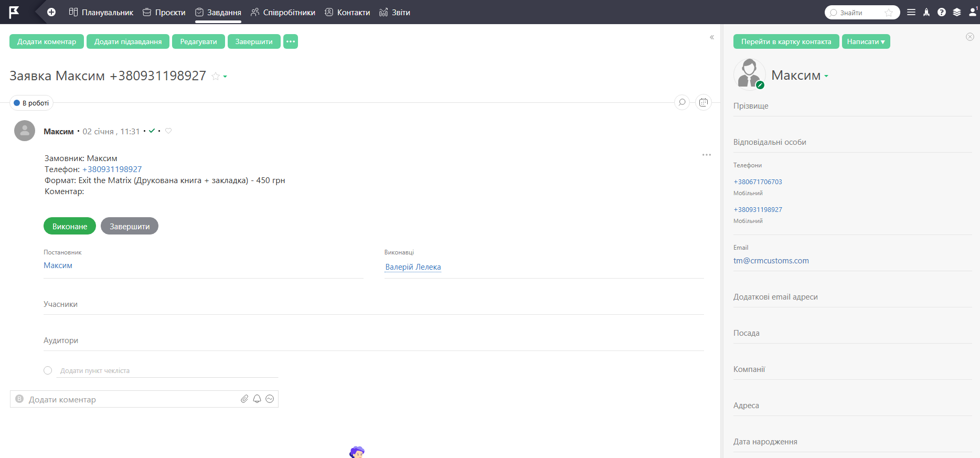Image resolution: width=980 pixels, height=458 pixels.
Task: Expand the Написати dropdown button
Action: tap(866, 41)
